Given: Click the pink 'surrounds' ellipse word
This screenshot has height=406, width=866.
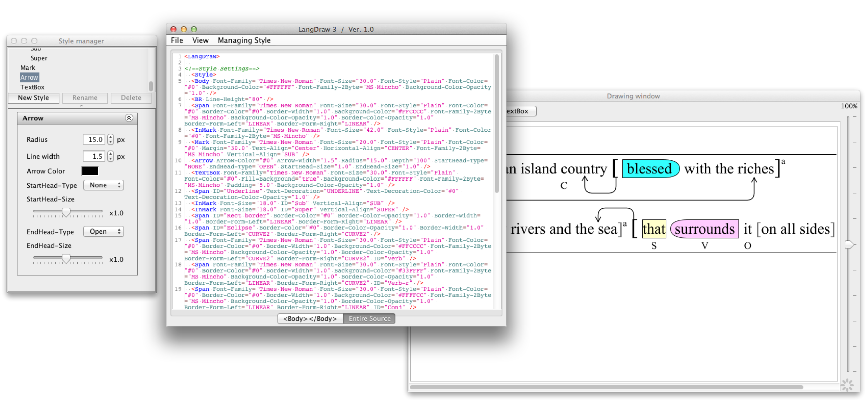Looking at the screenshot, I should point(704,229).
